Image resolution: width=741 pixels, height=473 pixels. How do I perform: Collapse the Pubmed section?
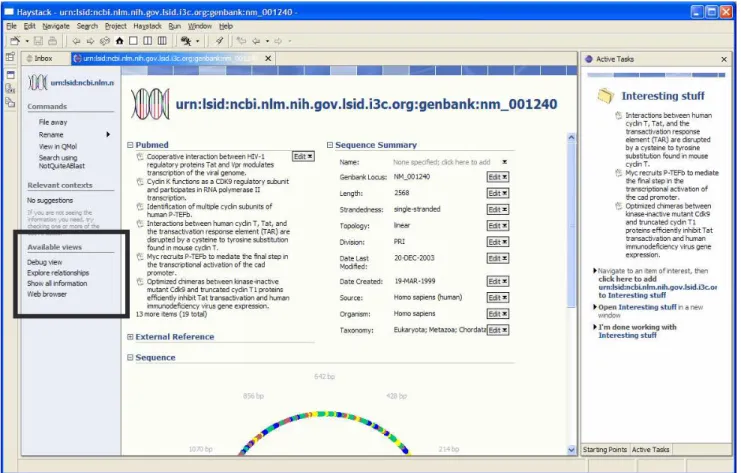point(130,145)
